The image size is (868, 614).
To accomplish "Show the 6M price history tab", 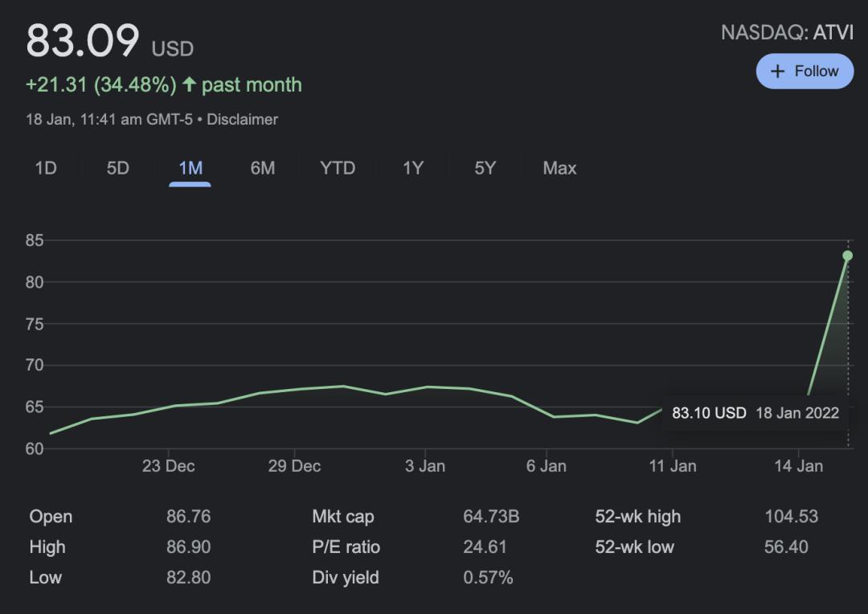I will pos(263,168).
